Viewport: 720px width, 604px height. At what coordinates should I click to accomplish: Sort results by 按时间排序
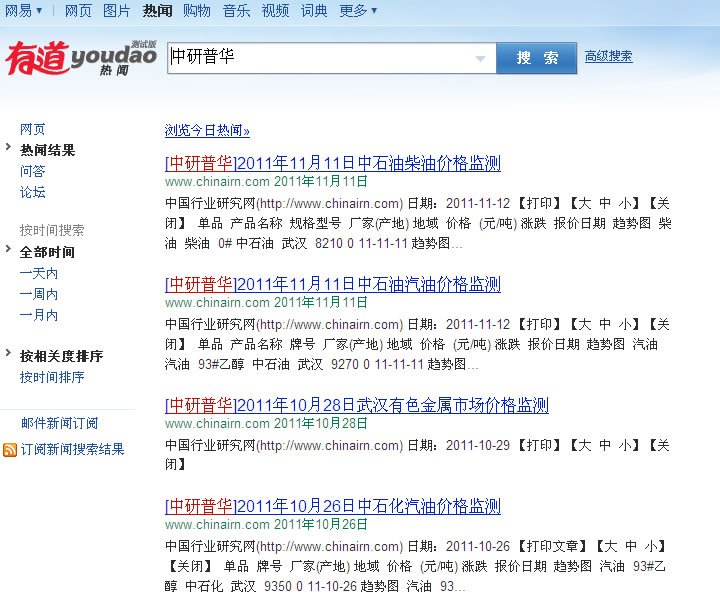[x=52, y=377]
